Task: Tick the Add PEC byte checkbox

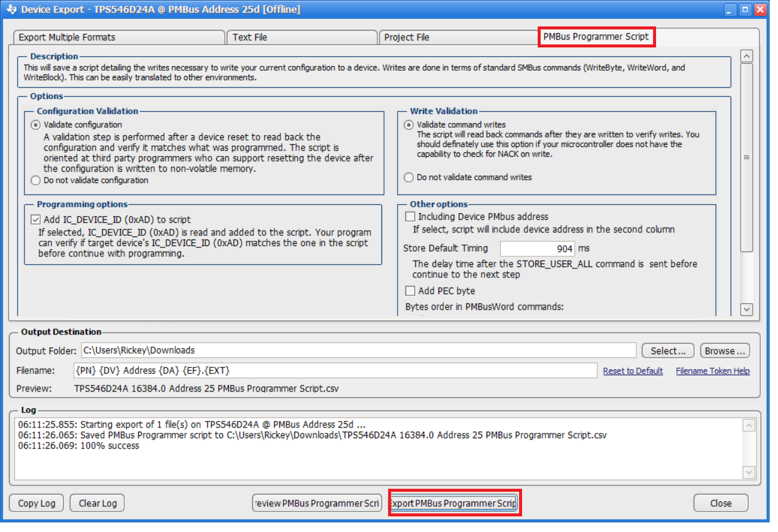Action: (x=410, y=291)
